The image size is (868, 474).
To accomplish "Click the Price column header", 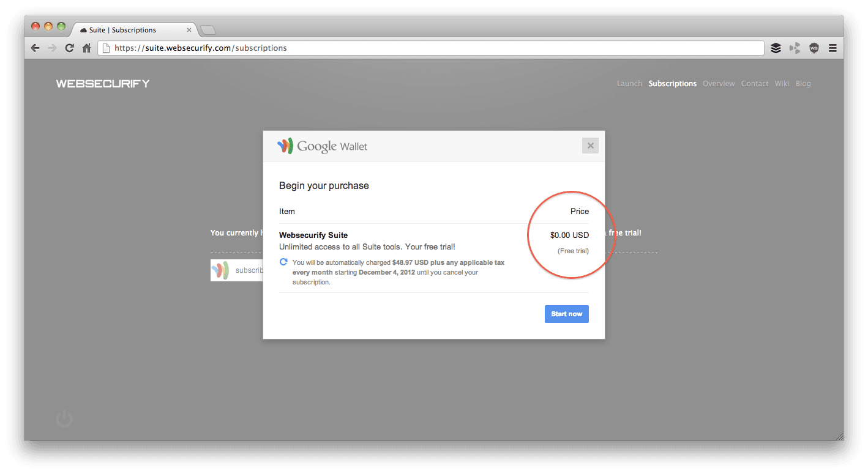I will 580,211.
